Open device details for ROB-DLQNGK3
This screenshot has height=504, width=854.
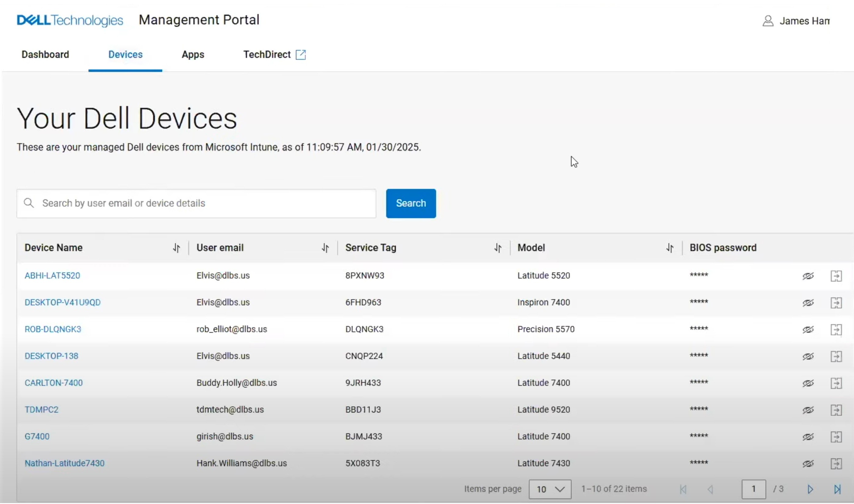pyautogui.click(x=53, y=329)
